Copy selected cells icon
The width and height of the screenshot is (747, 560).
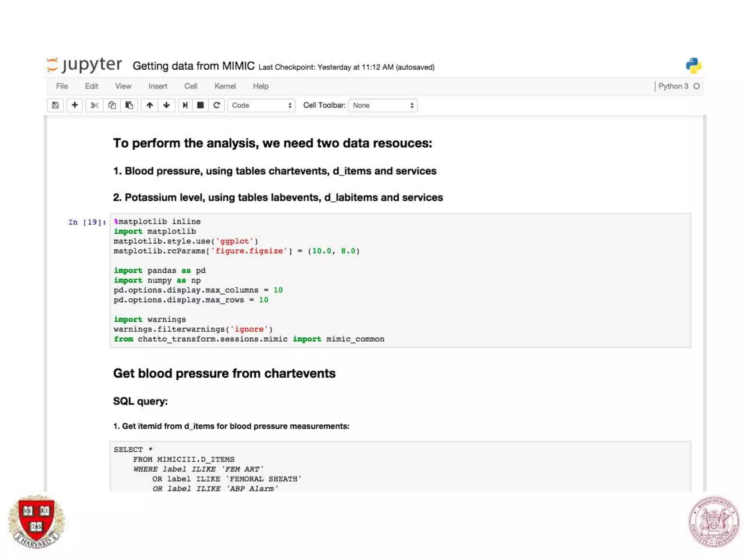click(112, 105)
